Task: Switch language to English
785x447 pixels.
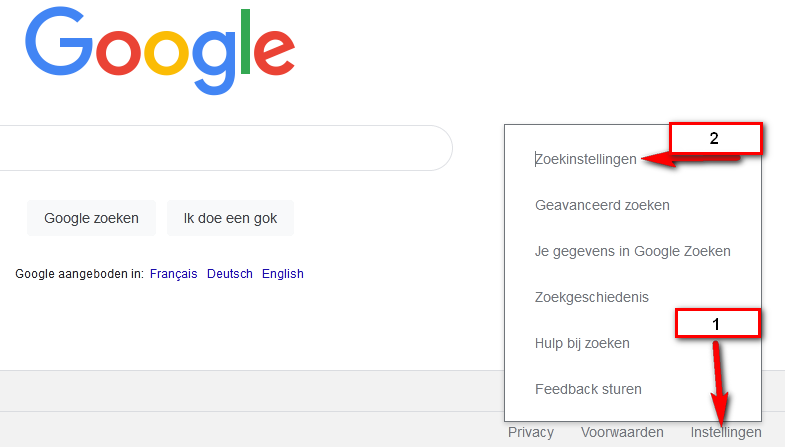Action: [283, 274]
